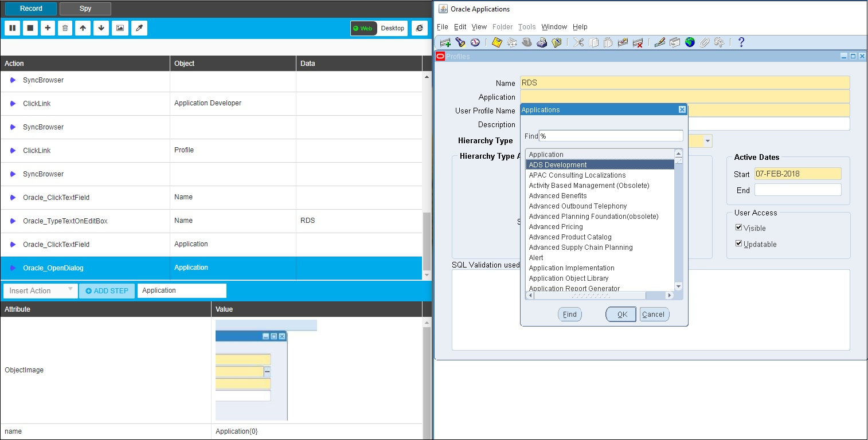Viewport: 868px width, 440px height.
Task: Click the Edit Field pencil icon
Action: 660,42
